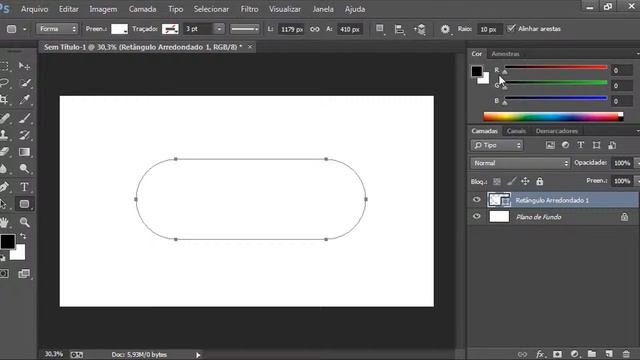Filter layers by type layer icon

tap(580, 145)
